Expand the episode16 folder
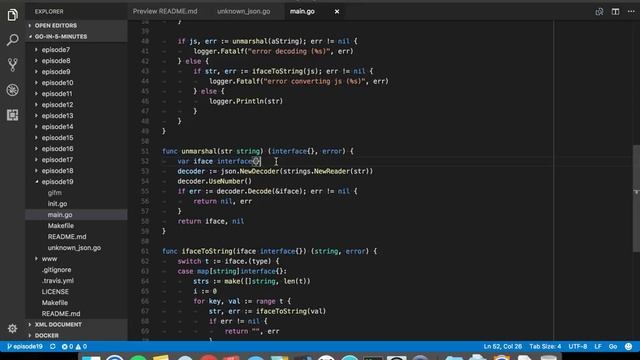Image resolution: width=640 pixels, height=360 pixels. point(57,149)
